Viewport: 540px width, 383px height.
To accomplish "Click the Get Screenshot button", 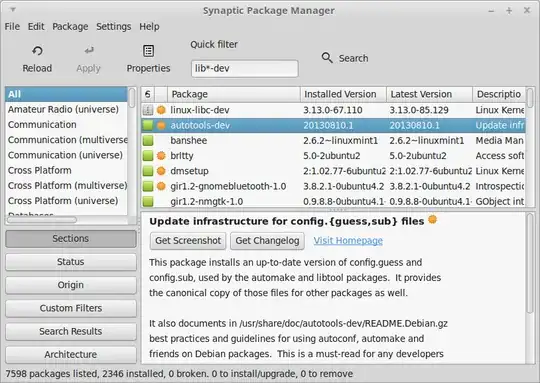I will (188, 240).
